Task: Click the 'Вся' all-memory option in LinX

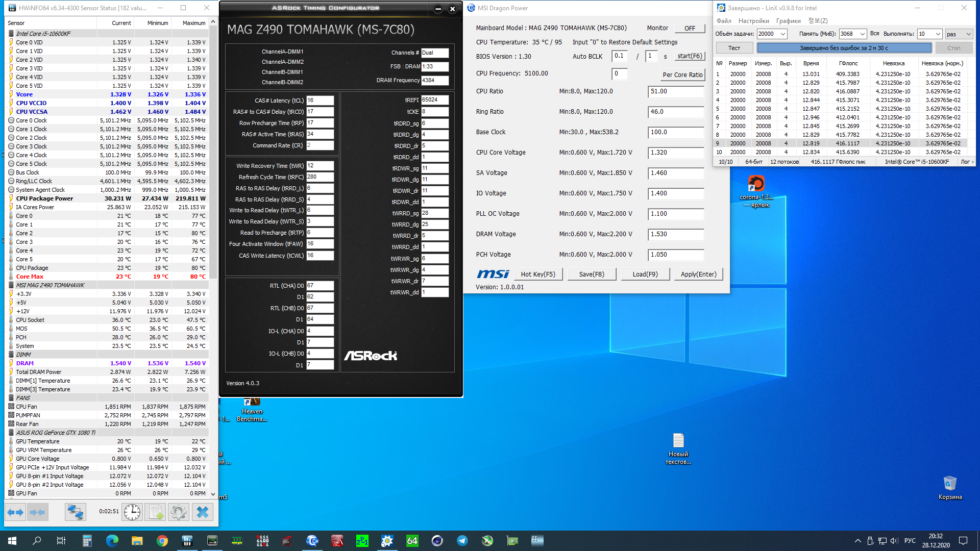Action: pyautogui.click(x=874, y=34)
